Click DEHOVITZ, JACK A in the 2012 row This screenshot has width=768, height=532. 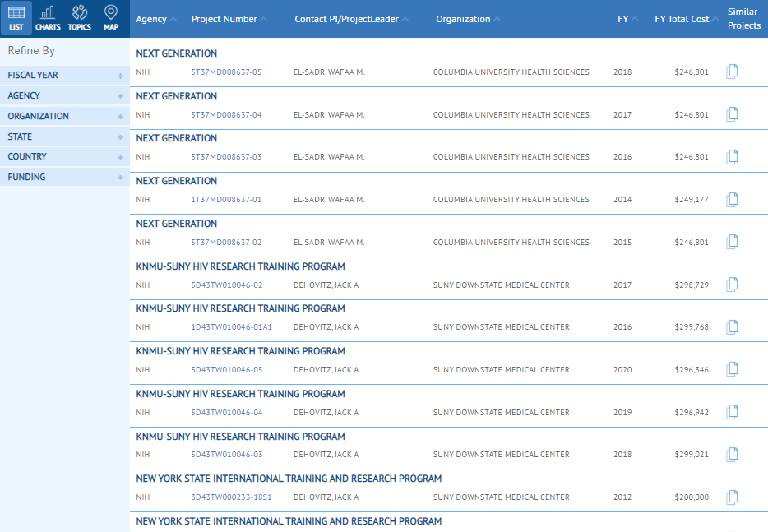click(326, 497)
